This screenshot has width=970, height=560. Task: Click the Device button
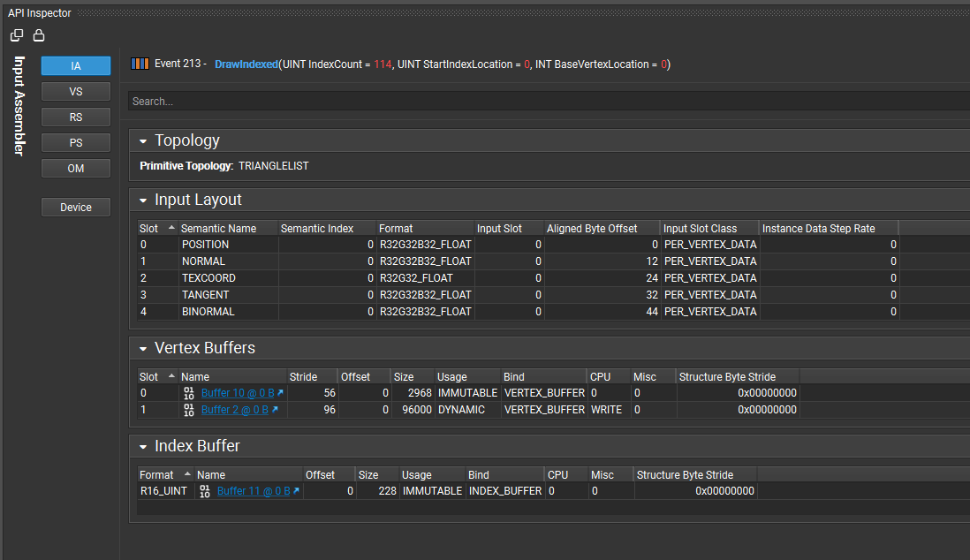tap(75, 207)
